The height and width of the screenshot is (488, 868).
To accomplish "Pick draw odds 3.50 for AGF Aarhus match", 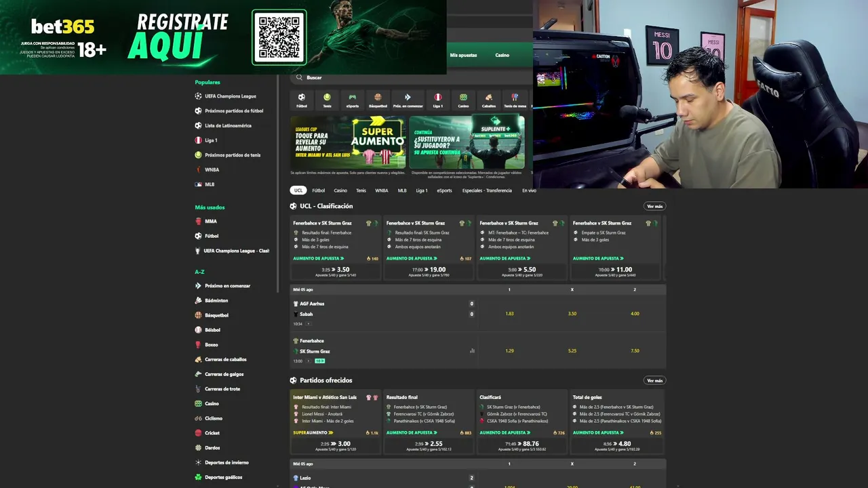I will point(572,314).
